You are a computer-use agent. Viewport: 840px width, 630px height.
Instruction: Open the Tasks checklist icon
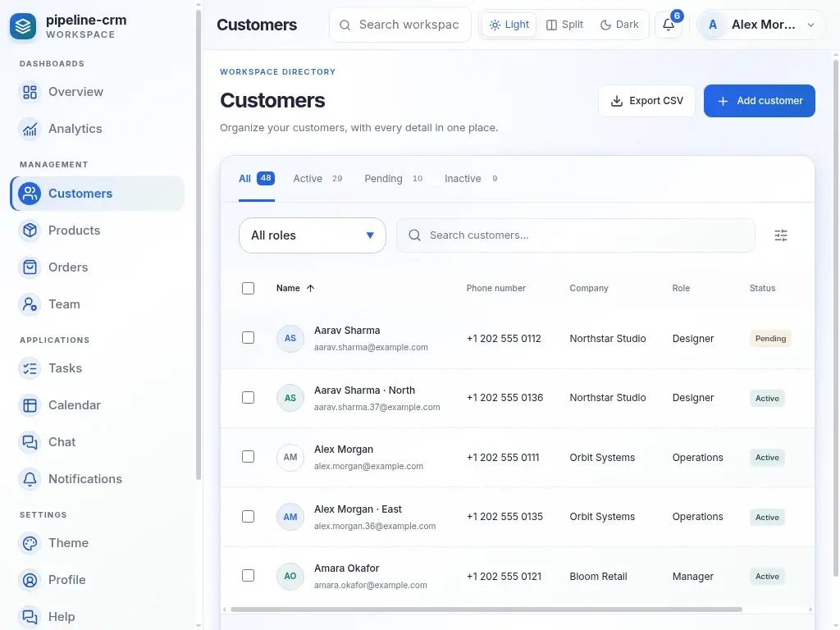(30, 368)
